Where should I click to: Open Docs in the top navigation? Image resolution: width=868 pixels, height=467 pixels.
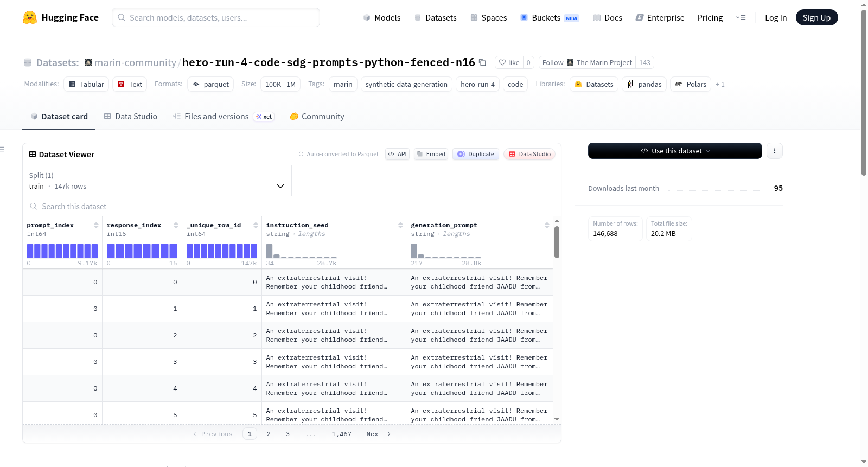607,17
